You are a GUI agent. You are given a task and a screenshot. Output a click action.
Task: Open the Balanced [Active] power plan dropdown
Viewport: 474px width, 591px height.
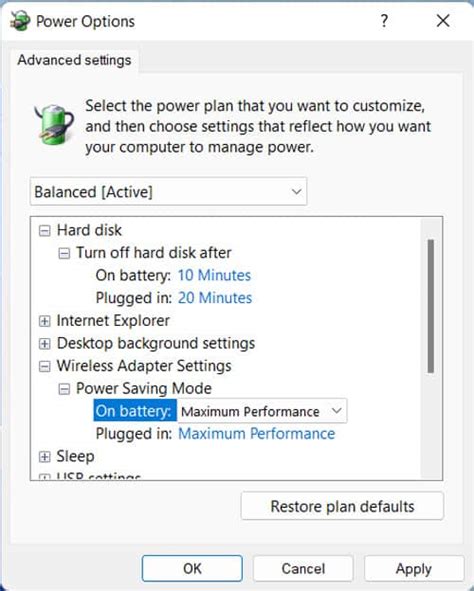pyautogui.click(x=168, y=191)
